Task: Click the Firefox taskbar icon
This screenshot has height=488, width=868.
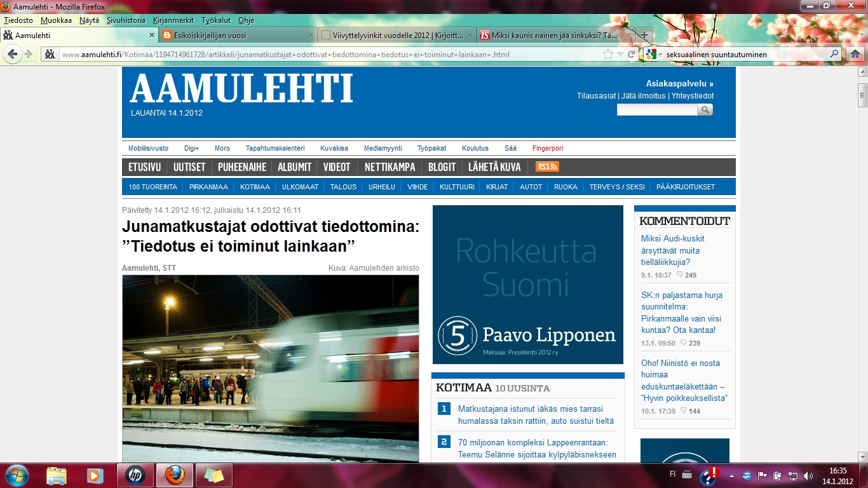Action: 174,475
